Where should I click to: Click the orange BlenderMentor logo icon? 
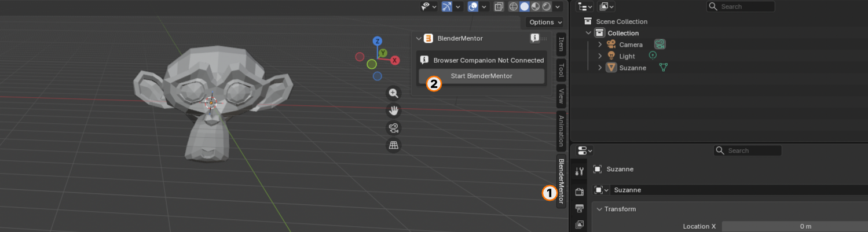(428, 38)
